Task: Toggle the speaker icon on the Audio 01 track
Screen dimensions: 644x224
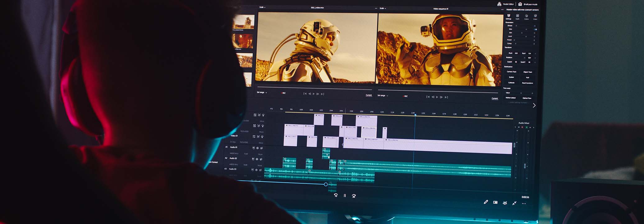Action: tap(261, 148)
